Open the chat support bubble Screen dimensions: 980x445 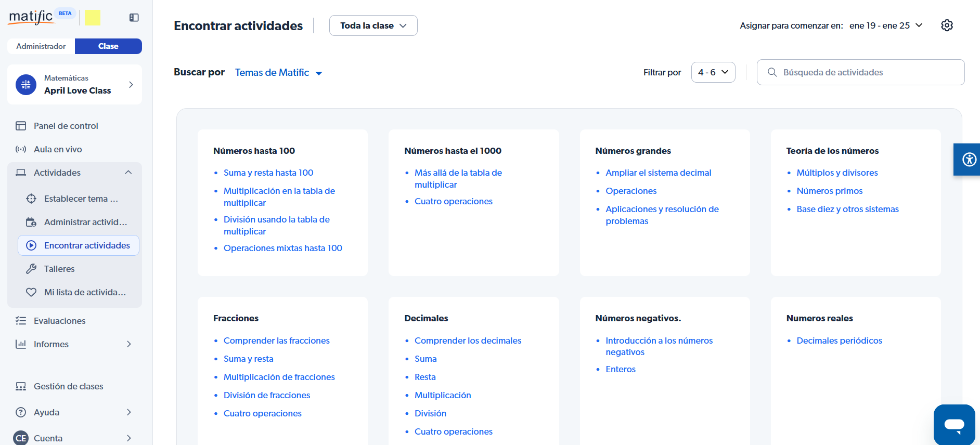(954, 425)
